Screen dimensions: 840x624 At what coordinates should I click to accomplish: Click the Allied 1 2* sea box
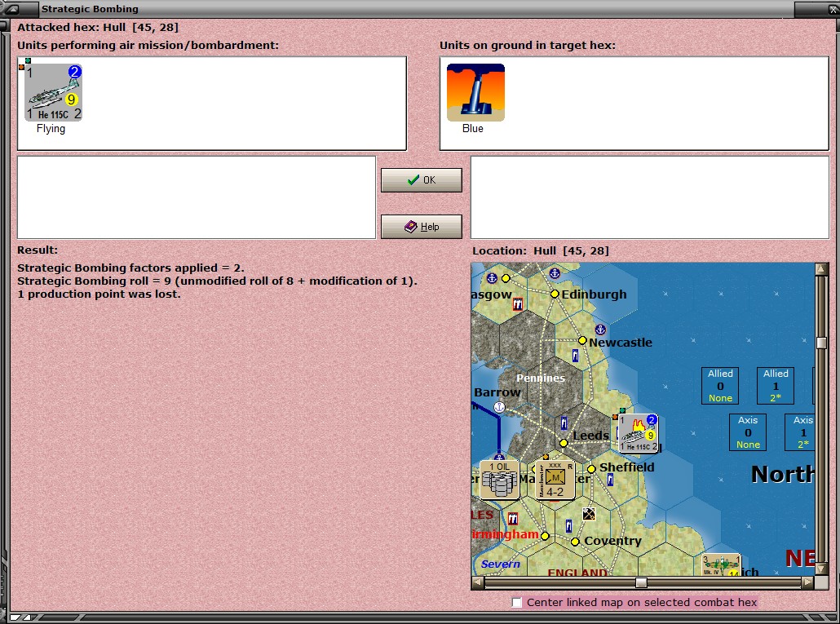776,386
